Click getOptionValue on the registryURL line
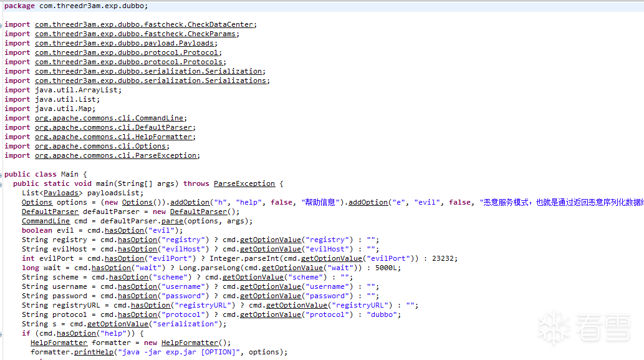The image size is (644, 360). 297,306
